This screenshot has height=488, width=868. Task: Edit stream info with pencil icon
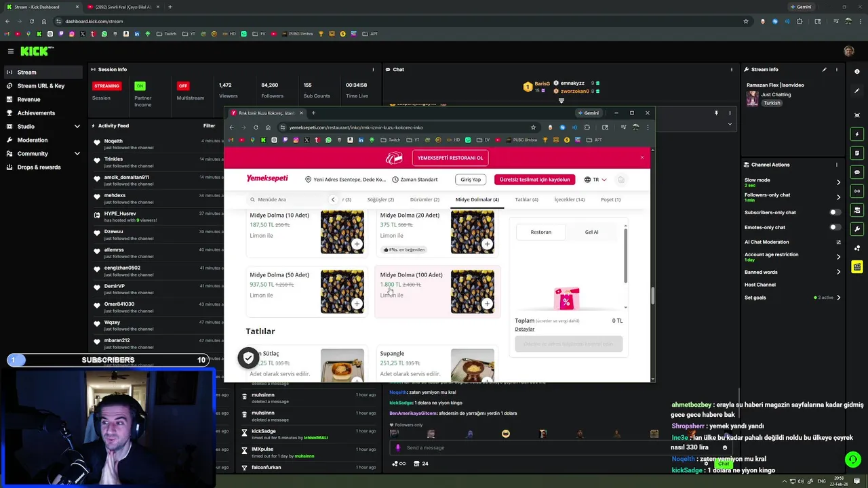coord(825,69)
